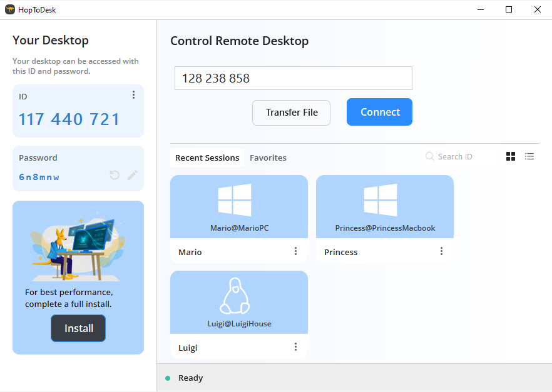Image resolution: width=552 pixels, height=392 pixels.
Task: Open Luigi session options menu
Action: 296,347
